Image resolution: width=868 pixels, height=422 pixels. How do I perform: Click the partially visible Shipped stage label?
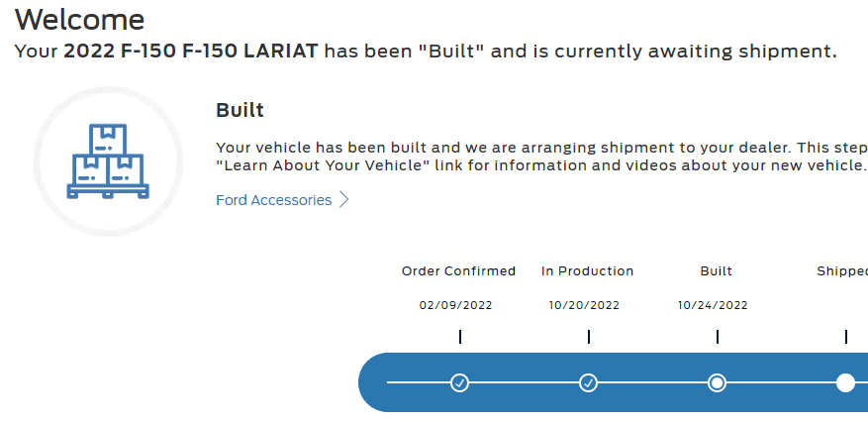click(x=842, y=271)
